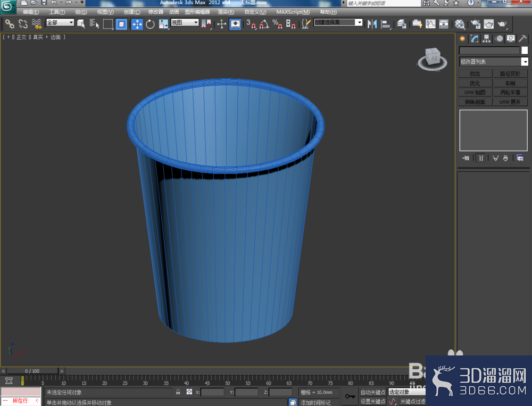
Task: Click the keyword search box in title bar
Action: 384,3
